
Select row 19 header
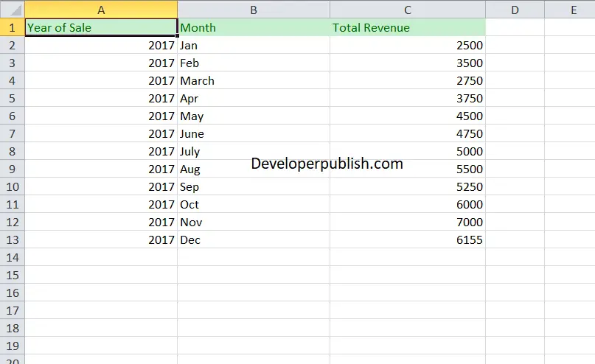pyautogui.click(x=12, y=346)
